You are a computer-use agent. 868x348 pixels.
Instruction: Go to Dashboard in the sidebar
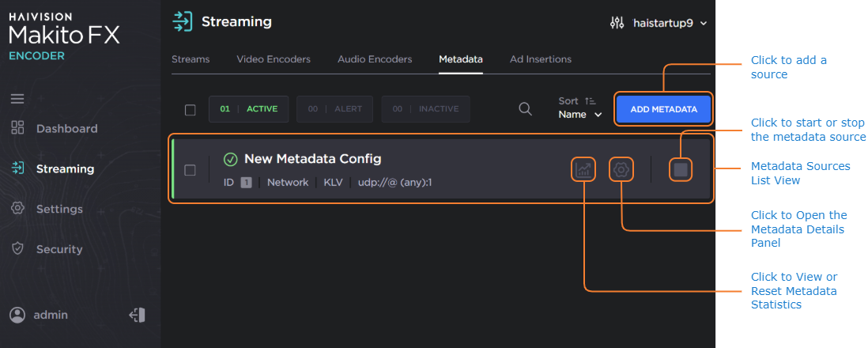66,128
